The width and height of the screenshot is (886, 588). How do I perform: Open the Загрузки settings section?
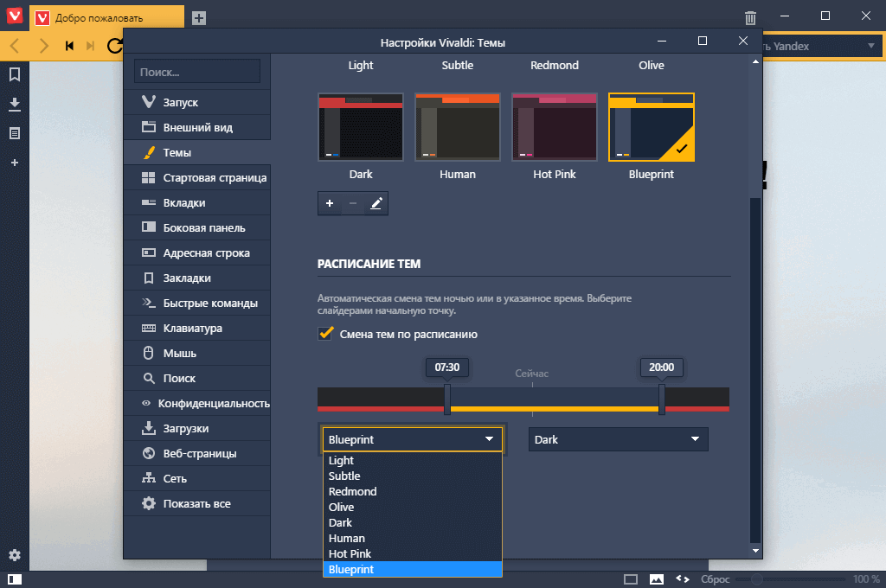[x=197, y=428]
